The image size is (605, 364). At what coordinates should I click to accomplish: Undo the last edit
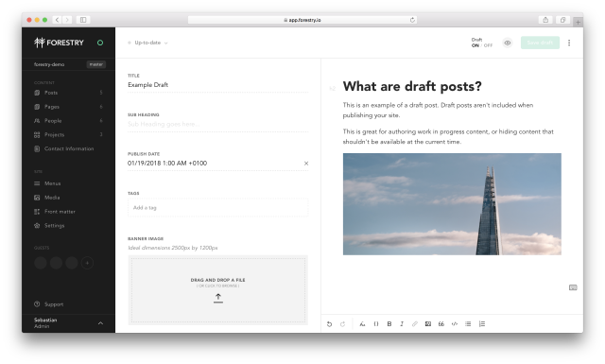pos(329,324)
